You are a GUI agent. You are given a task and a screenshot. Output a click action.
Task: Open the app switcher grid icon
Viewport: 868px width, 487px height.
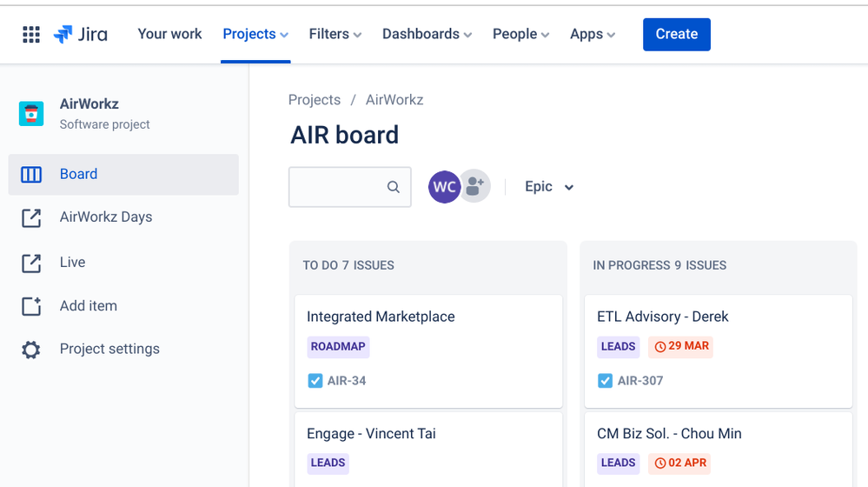click(x=31, y=34)
